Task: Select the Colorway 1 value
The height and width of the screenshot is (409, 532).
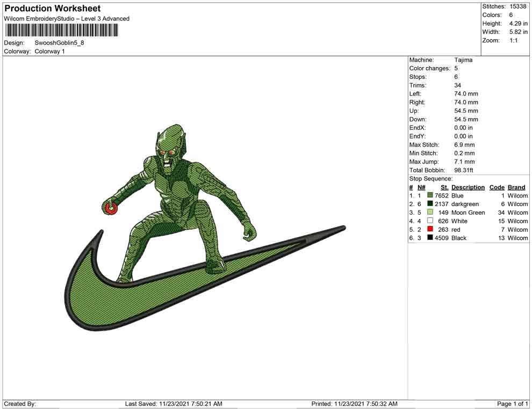Action: coord(49,52)
